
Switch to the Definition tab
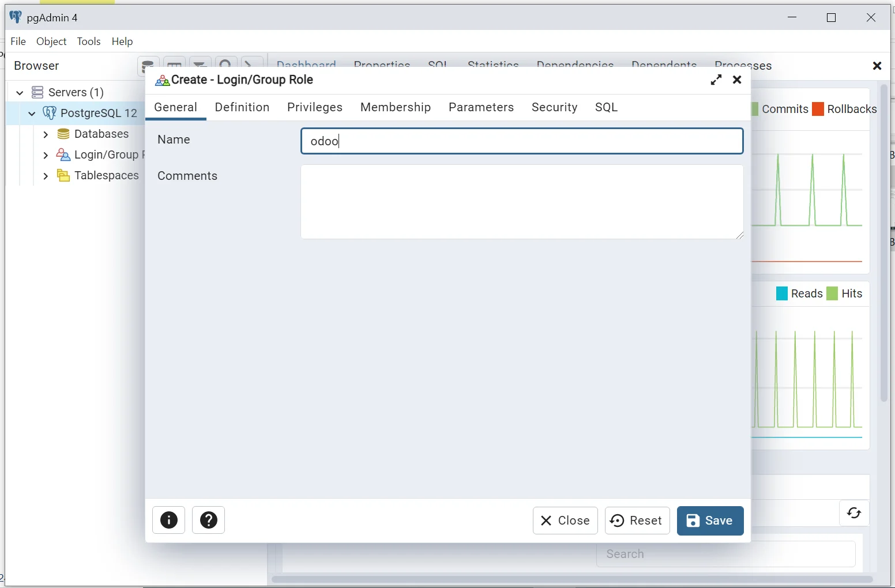(242, 107)
